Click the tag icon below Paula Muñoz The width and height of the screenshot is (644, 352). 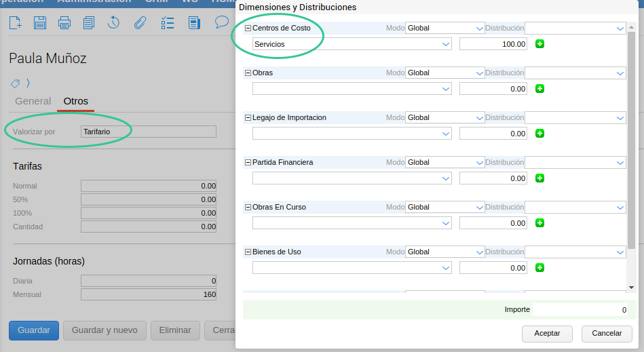[15, 83]
